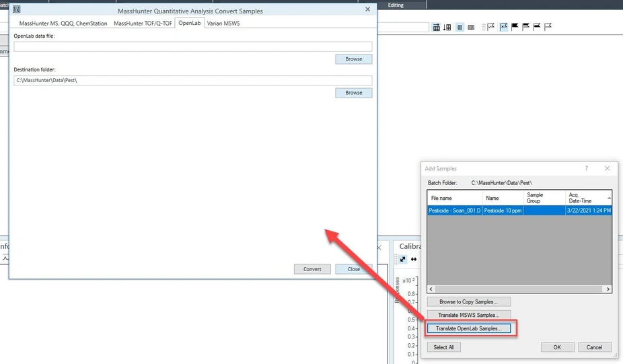Click the Name column header in the Add Samples list
The width and height of the screenshot is (623, 364).
(x=503, y=198)
